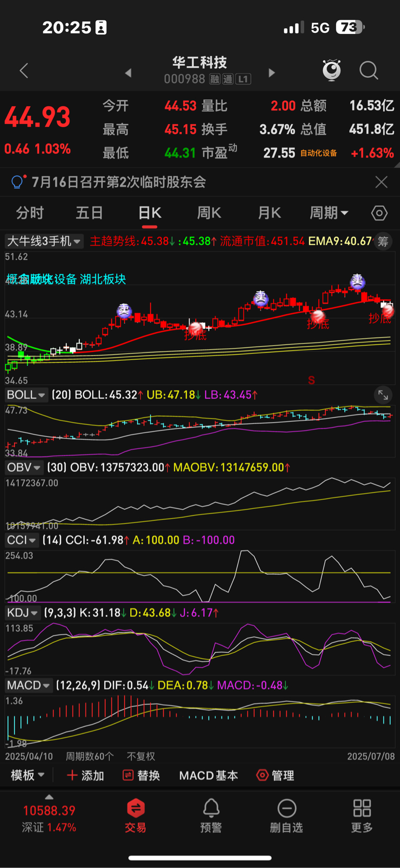The image size is (400, 868).
Task: Tap the 湖北板块 concept label
Action: (x=103, y=279)
